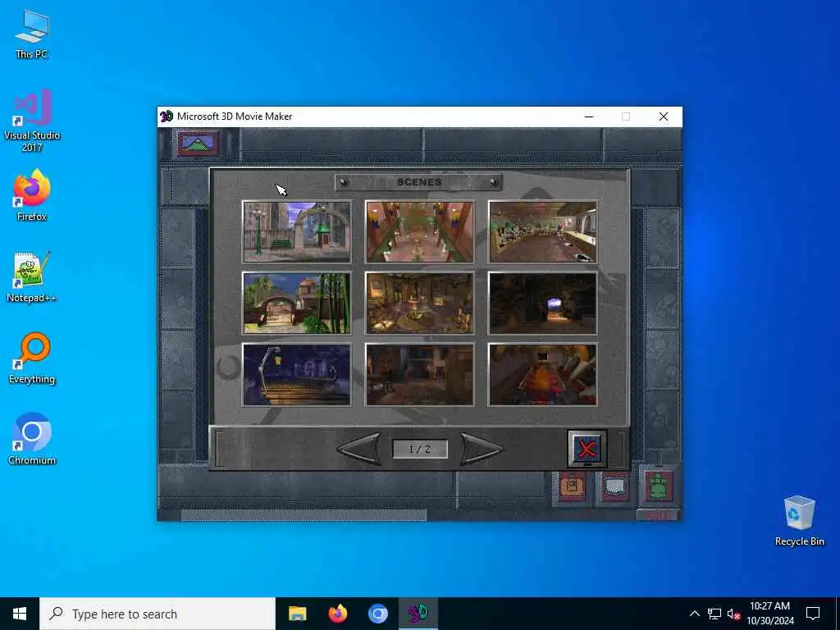Open the muted volume tray icon
This screenshot has width=840, height=630.
pos(733,614)
